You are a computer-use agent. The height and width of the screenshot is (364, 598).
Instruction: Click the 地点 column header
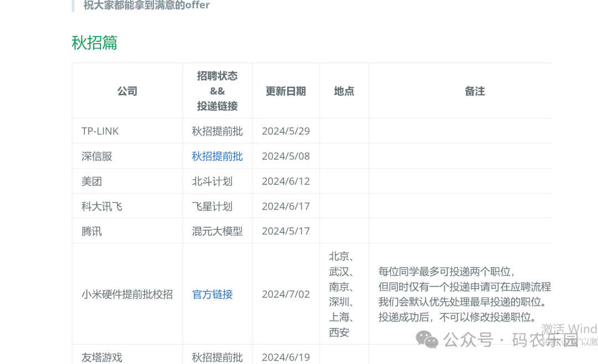pyautogui.click(x=344, y=91)
